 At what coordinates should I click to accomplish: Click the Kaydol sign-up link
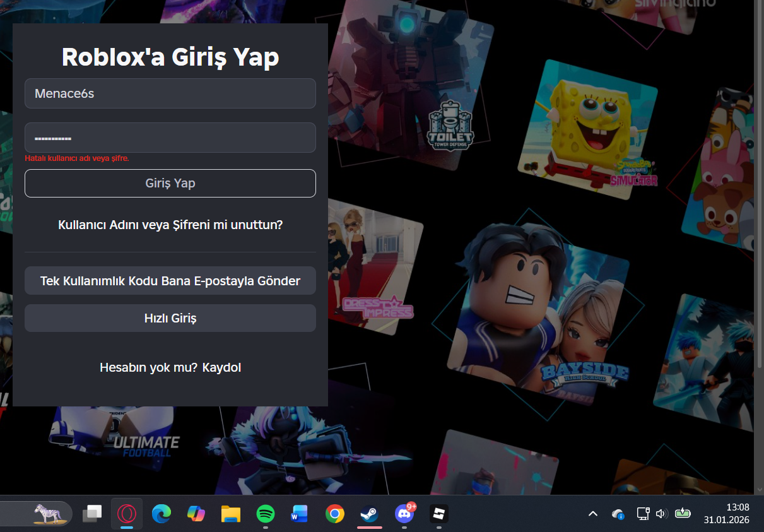(x=221, y=367)
